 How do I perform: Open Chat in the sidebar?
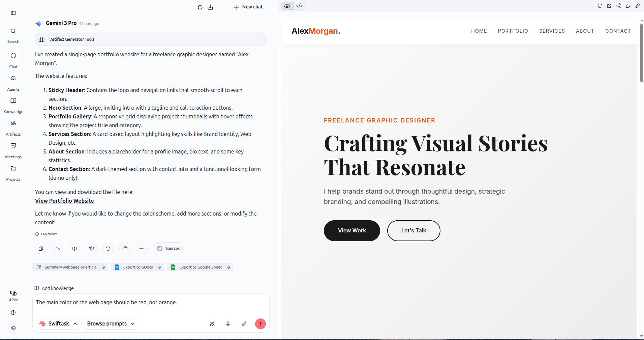tap(13, 60)
